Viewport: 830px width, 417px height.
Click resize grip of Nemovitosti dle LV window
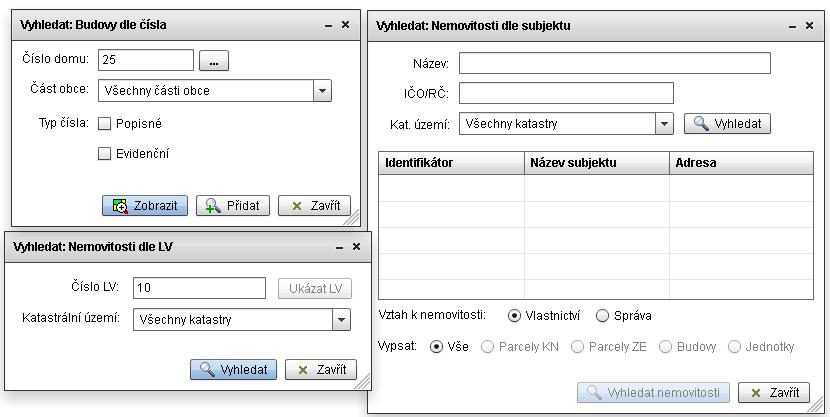[363, 382]
